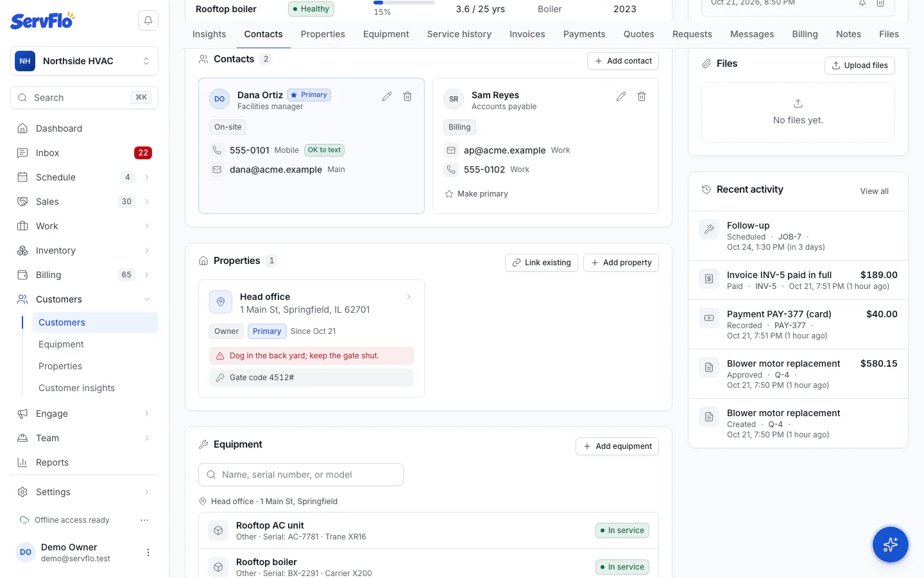924x578 pixels.
Task: Expand the Sales menu chevron
Action: click(x=147, y=202)
